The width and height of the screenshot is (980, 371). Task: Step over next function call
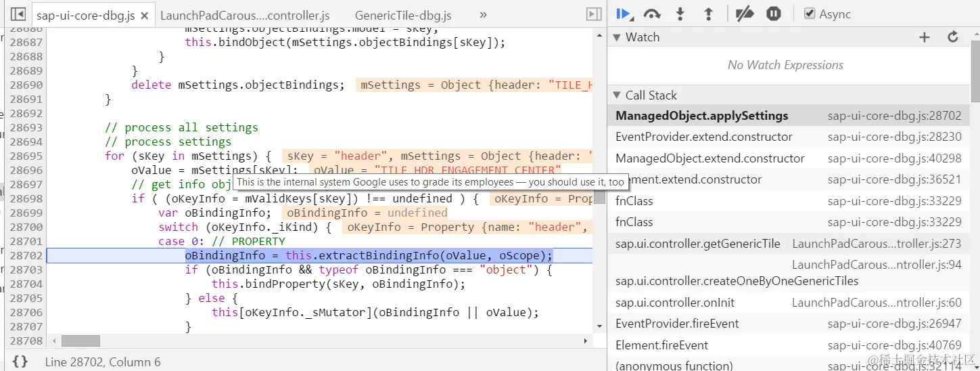point(652,14)
